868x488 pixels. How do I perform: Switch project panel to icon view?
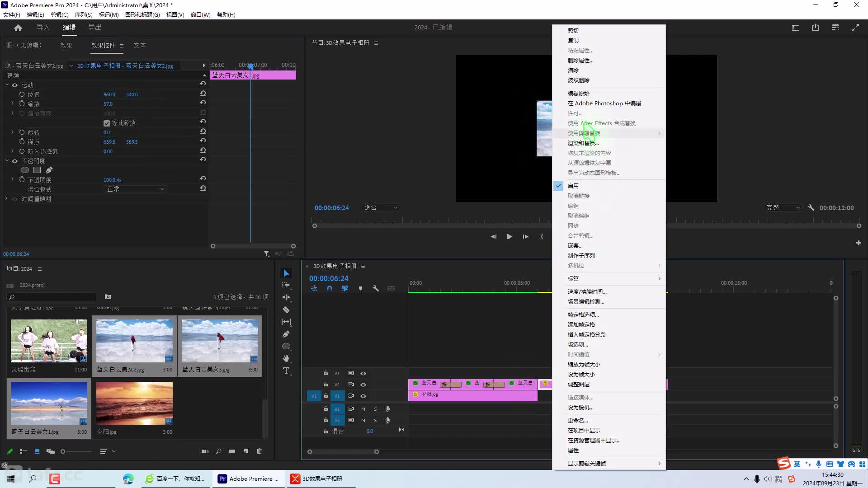(37, 451)
